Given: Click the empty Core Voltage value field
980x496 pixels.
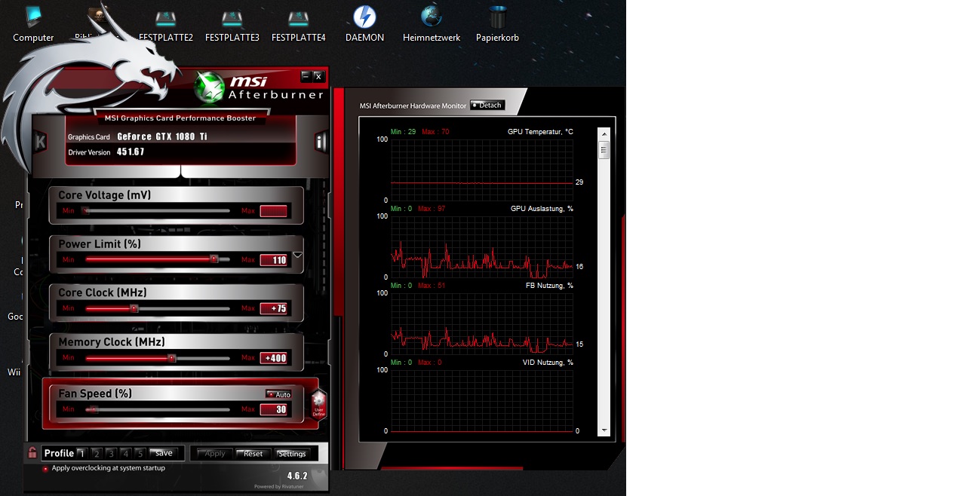Looking at the screenshot, I should click(x=274, y=211).
